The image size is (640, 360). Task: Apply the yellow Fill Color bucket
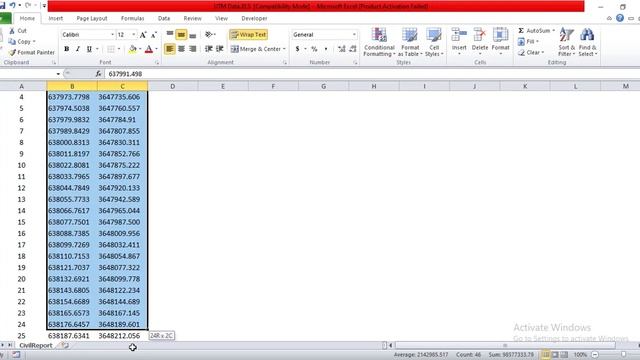click(132, 49)
